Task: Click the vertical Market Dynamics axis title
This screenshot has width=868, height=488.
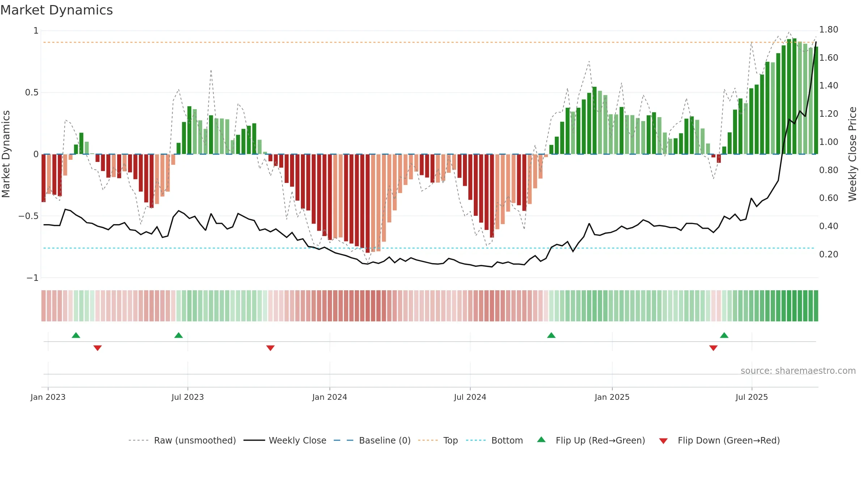Action: [x=6, y=154]
